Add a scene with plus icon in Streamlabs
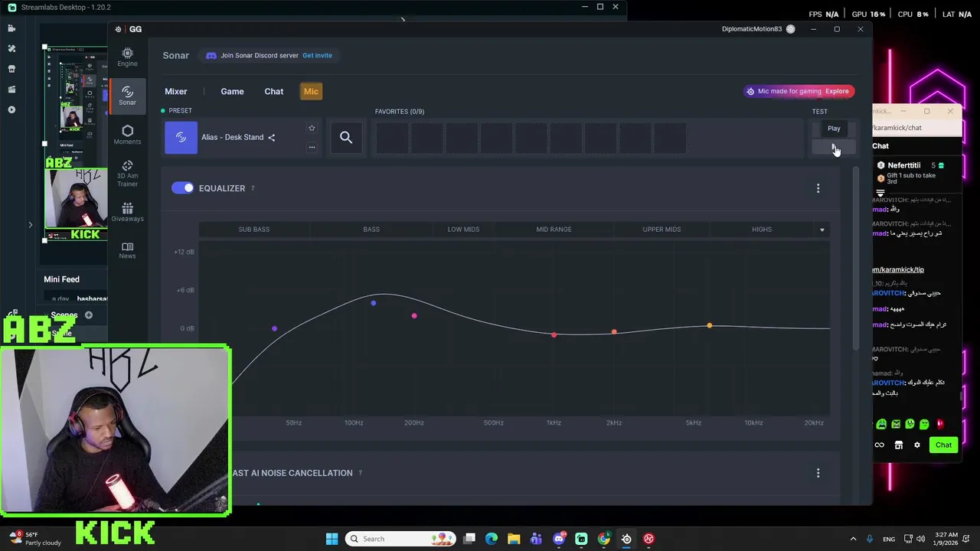The image size is (980, 551). pyautogui.click(x=89, y=315)
